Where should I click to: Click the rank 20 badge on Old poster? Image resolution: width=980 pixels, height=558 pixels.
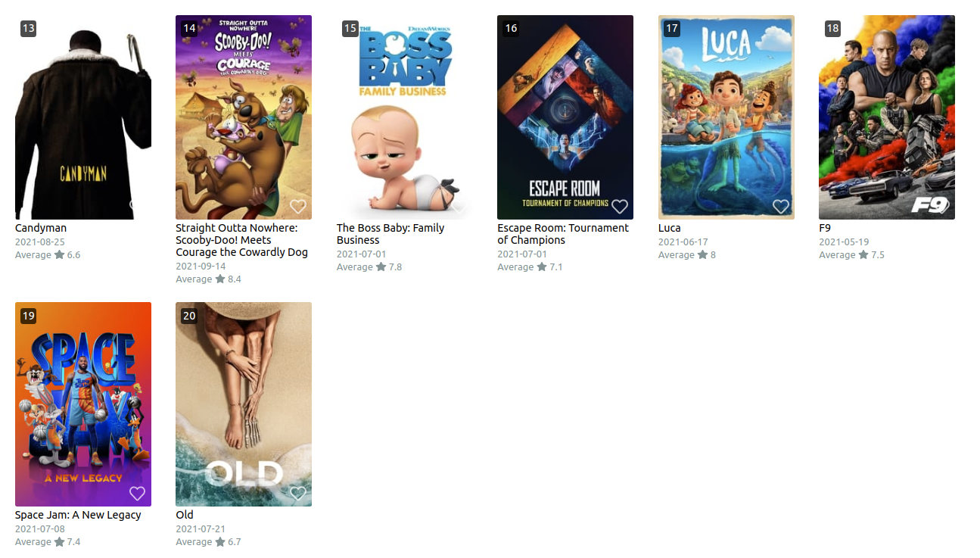[x=189, y=316]
